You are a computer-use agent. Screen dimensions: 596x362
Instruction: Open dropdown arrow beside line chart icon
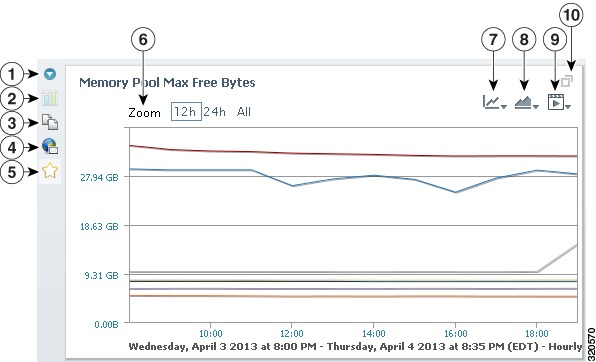coord(504,107)
